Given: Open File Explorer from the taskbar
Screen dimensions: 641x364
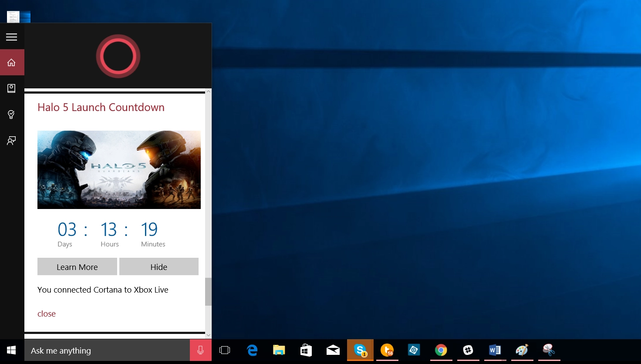Looking at the screenshot, I should [x=279, y=350].
